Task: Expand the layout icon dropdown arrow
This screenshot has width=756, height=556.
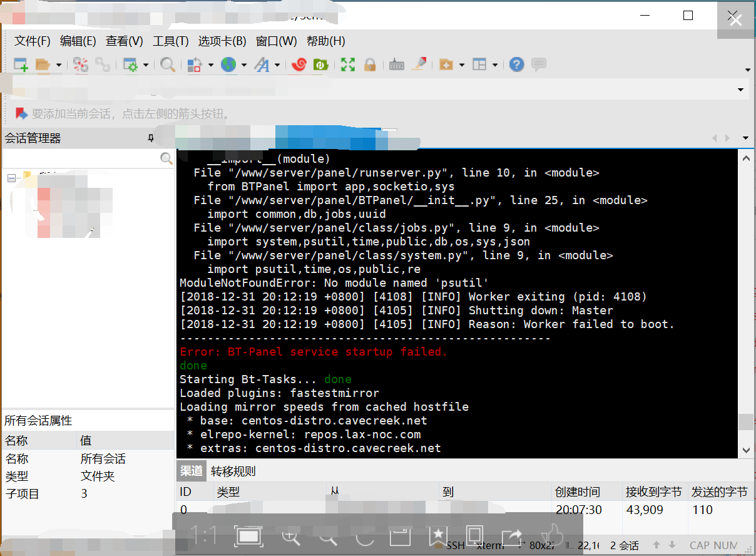Action: (495, 65)
